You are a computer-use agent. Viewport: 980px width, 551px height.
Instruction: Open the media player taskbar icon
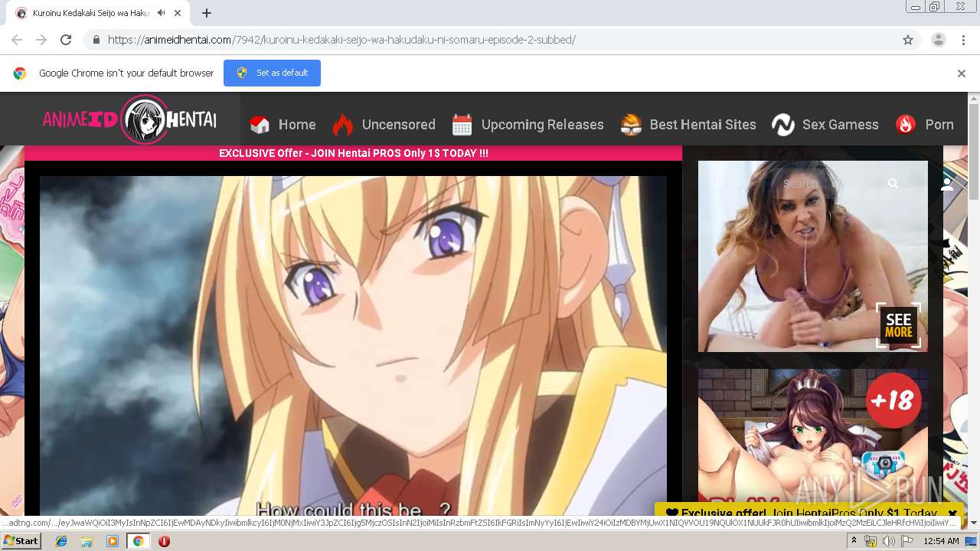coord(113,541)
